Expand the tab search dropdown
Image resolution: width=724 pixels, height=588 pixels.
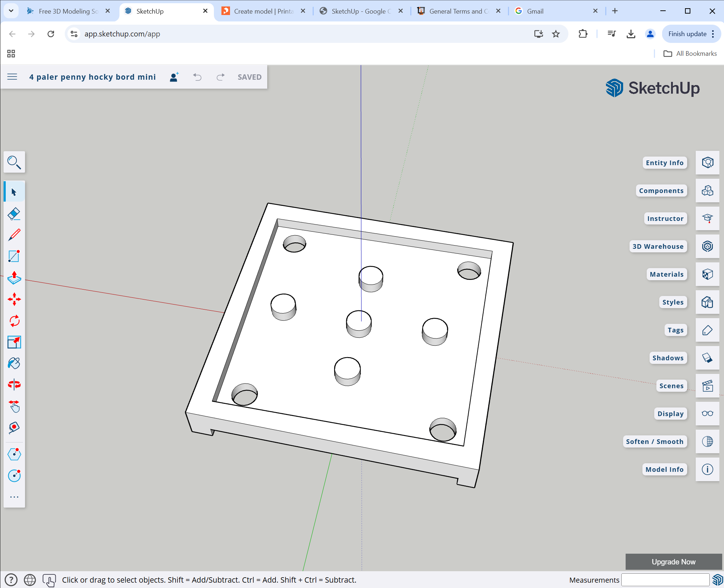11,11
